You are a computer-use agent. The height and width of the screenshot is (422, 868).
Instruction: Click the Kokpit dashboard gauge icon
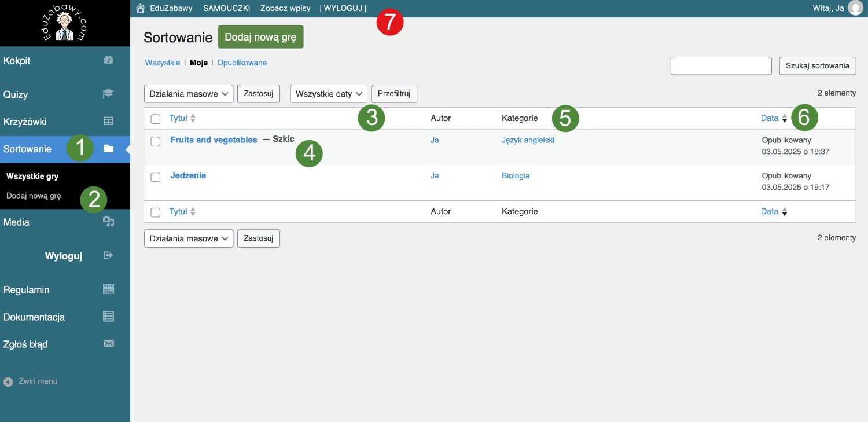pos(108,60)
